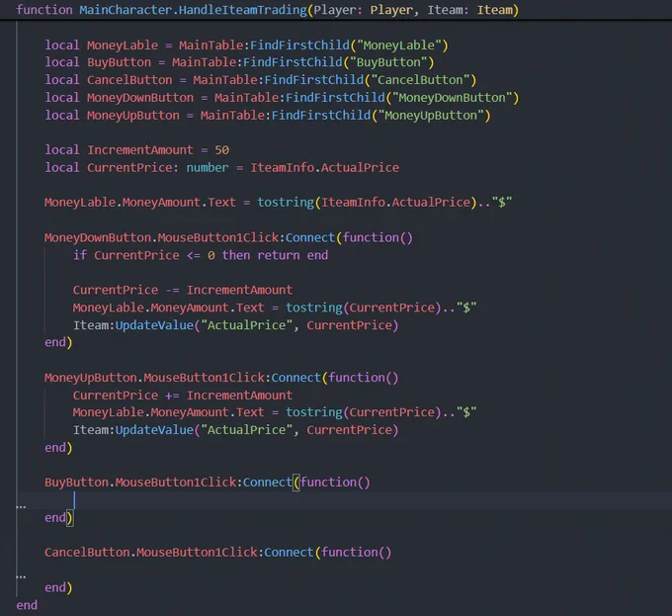Screen dimensions: 672x616
Task: Click BuyButton.MouseButton1Click event text
Action: pyautogui.click(x=140, y=483)
